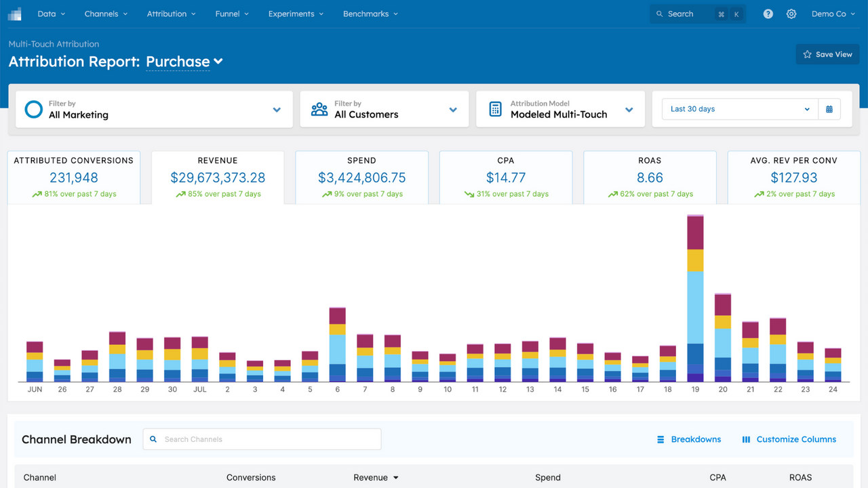Click the Breakdowns list icon

[x=660, y=439]
